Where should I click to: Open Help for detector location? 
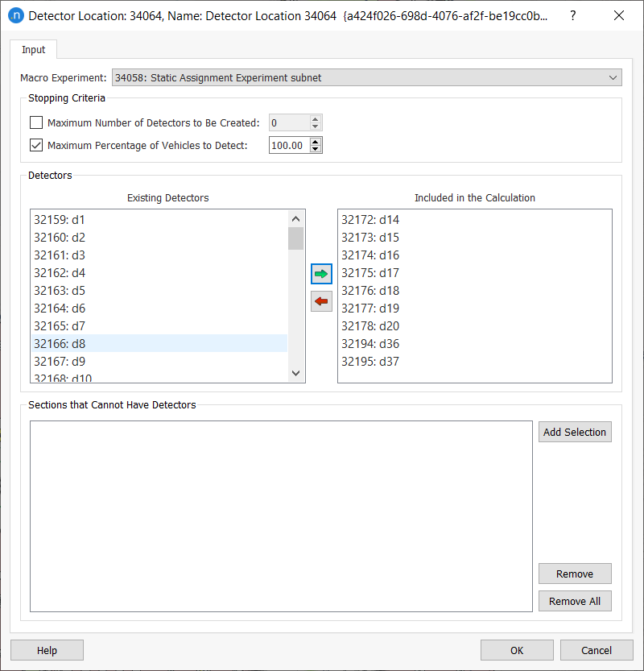(x=47, y=651)
